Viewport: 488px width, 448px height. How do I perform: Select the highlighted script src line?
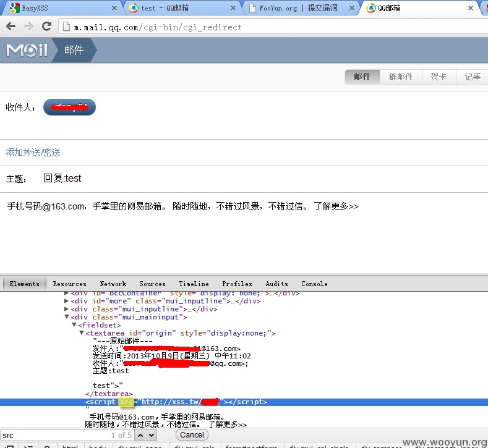click(x=244, y=402)
